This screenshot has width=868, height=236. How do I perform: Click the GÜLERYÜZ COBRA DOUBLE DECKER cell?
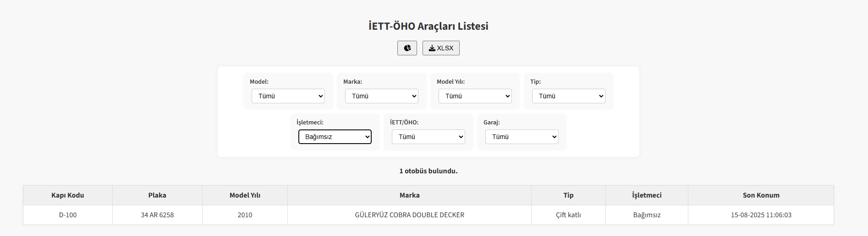coord(409,215)
